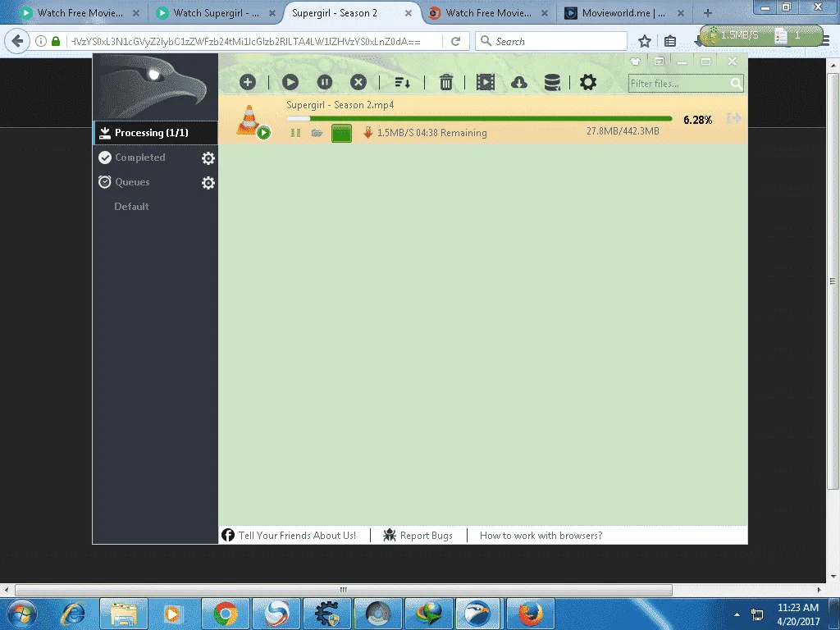Click the Firefox Search box

tap(551, 41)
